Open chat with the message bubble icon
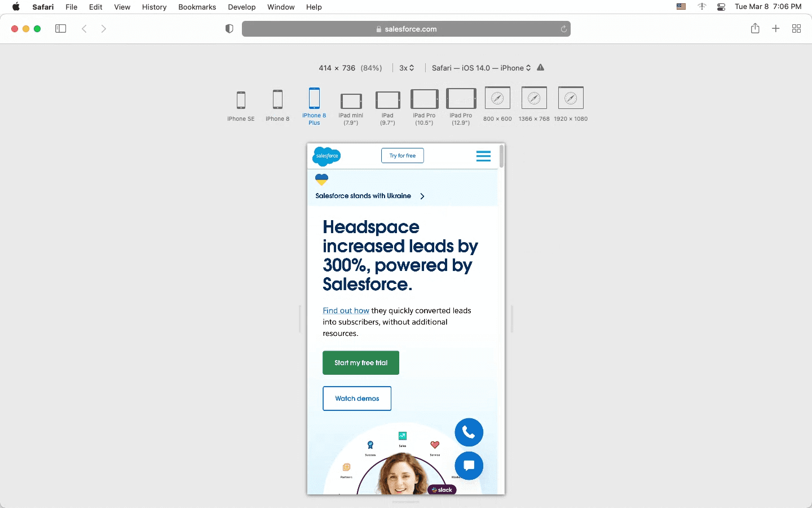The width and height of the screenshot is (812, 508). (469, 466)
